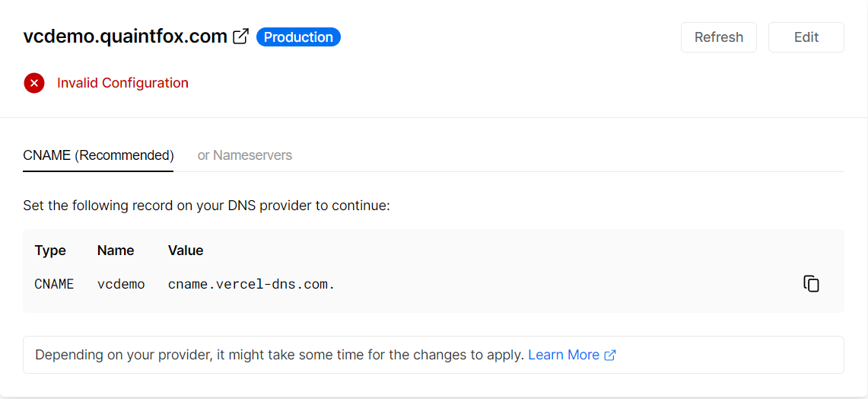
Task: Click the Type column header
Action: pyautogui.click(x=50, y=251)
